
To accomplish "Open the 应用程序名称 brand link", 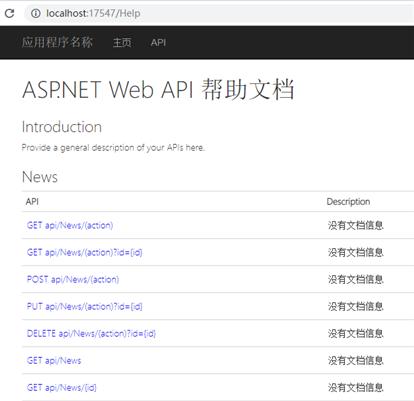I will click(x=57, y=42).
